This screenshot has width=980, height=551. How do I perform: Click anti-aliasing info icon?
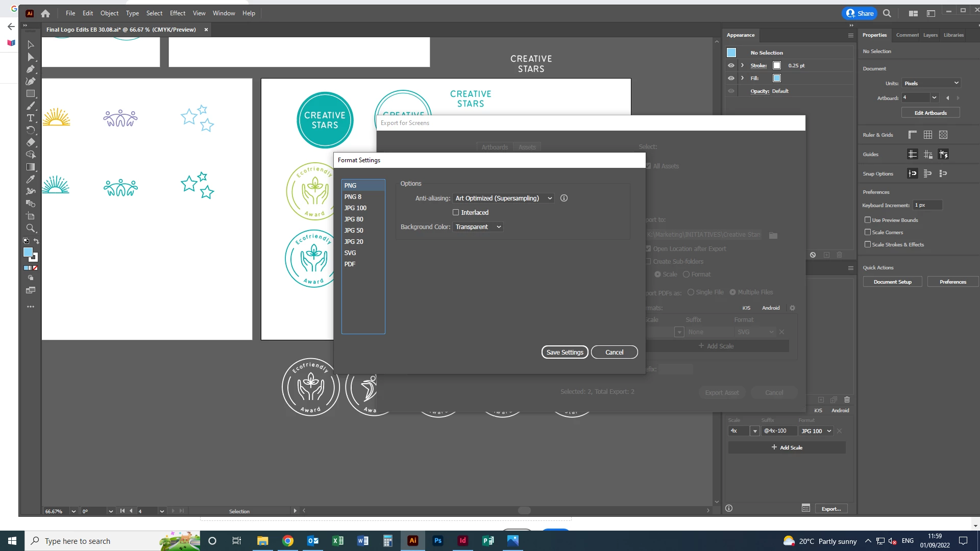564,198
